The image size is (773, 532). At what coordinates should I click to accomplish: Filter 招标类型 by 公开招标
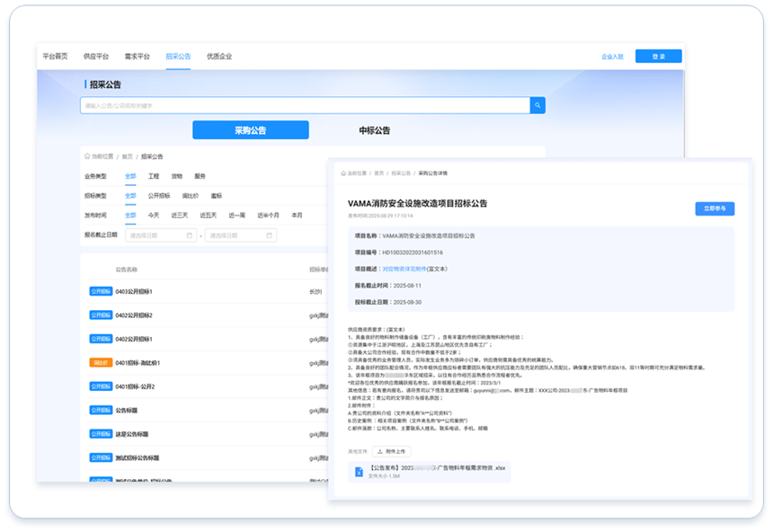click(159, 196)
